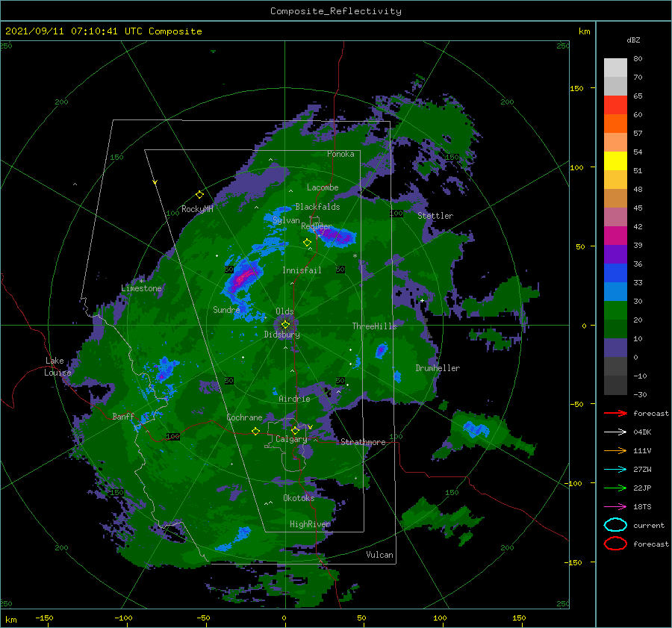The width and height of the screenshot is (672, 628).
Task: Click the Banff label
Action: [x=123, y=417]
